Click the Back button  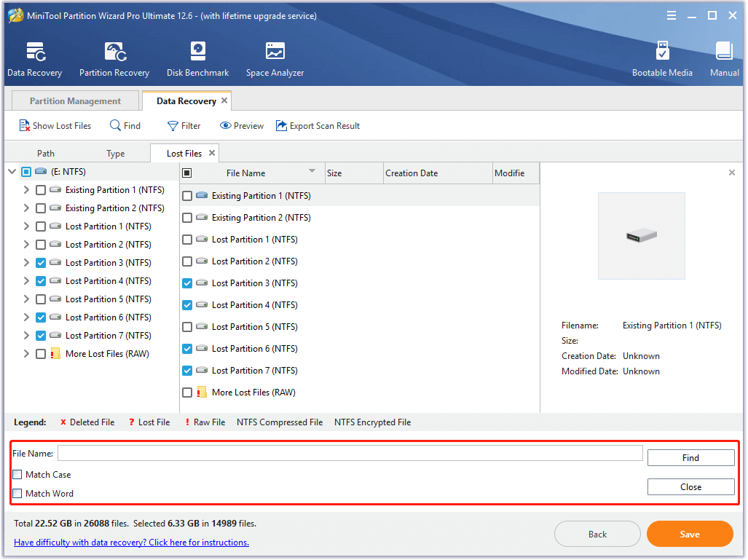(x=597, y=535)
